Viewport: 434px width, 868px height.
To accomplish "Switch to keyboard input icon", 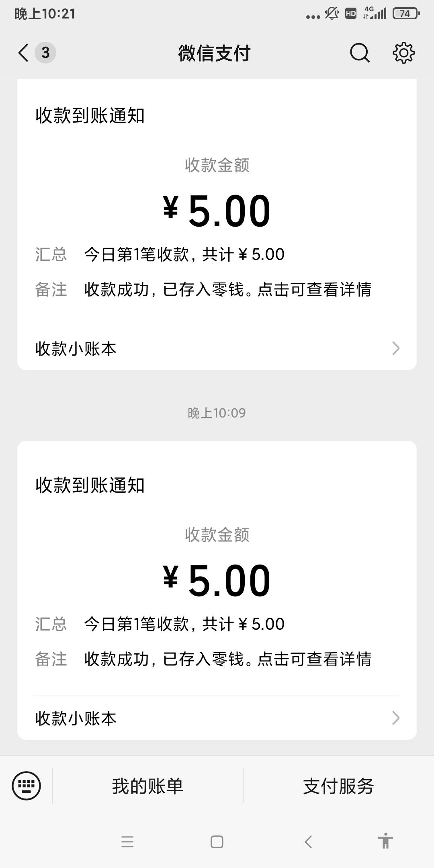I will (27, 786).
